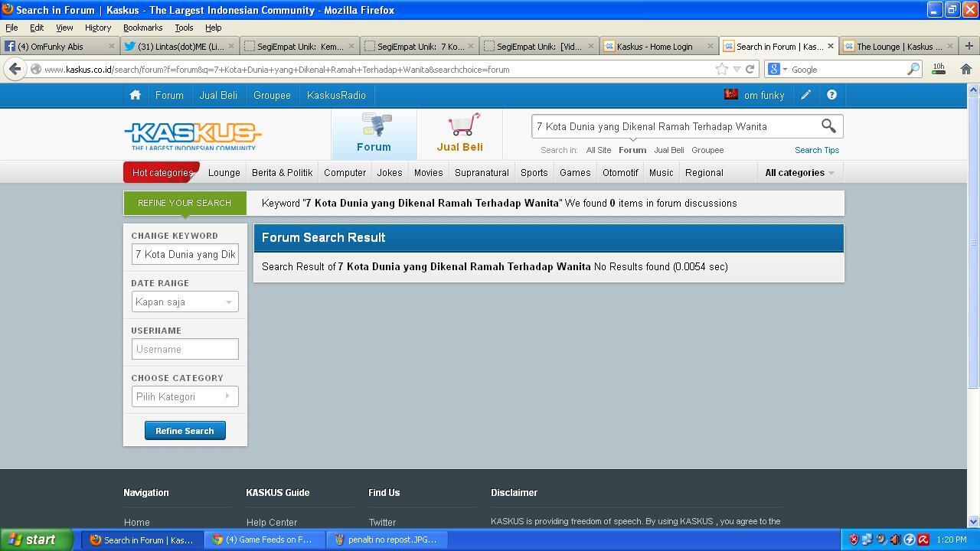Set search scope to All Site

click(x=599, y=150)
